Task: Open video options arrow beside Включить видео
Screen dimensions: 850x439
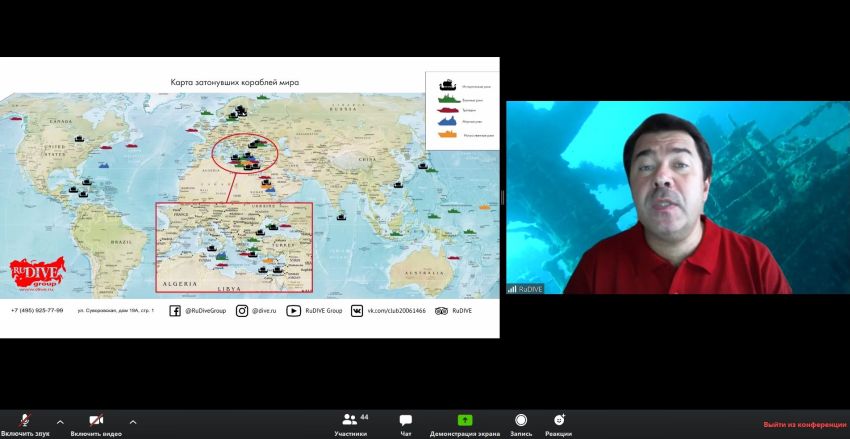Action: 133,422
